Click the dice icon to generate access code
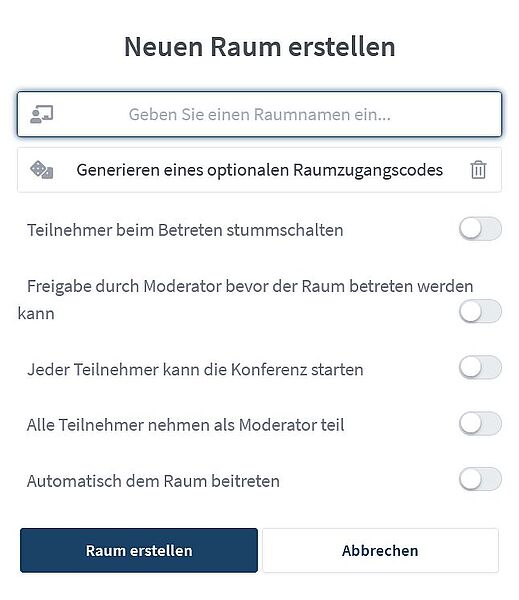Screen dimensions: 519x600 pos(42,170)
